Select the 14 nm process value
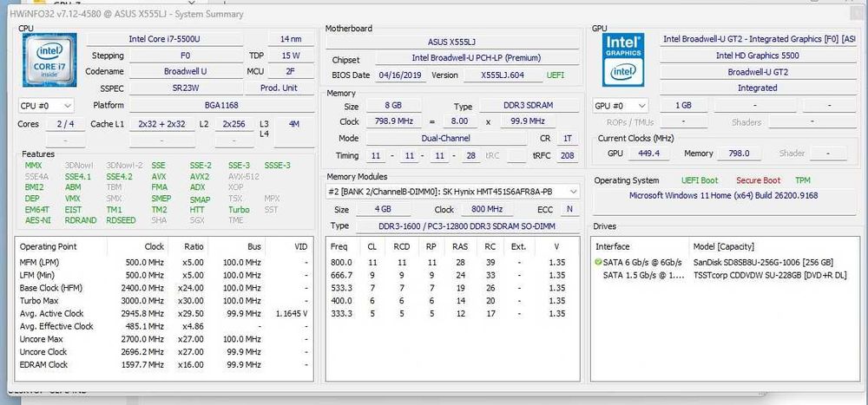Viewport: 868px width, 405px height. (x=291, y=39)
